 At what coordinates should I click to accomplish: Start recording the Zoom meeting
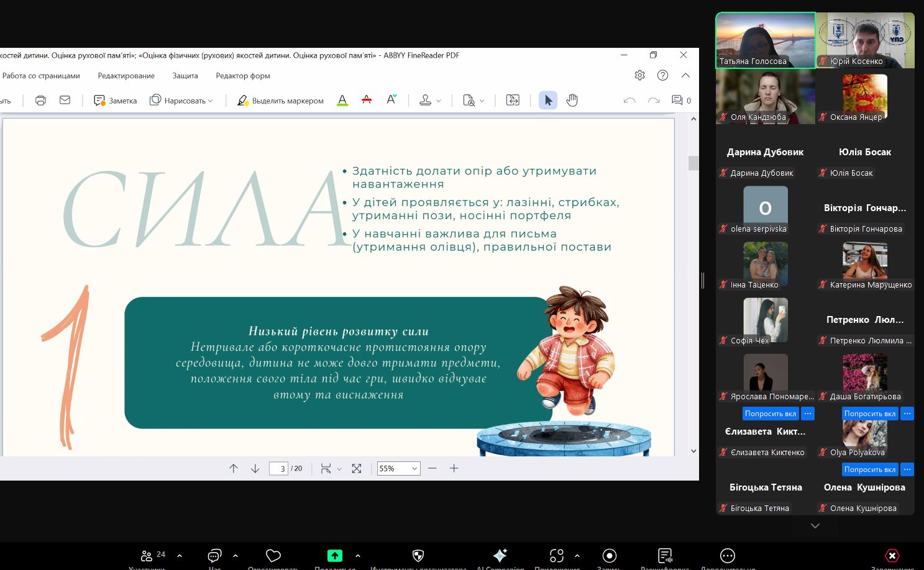tap(609, 556)
